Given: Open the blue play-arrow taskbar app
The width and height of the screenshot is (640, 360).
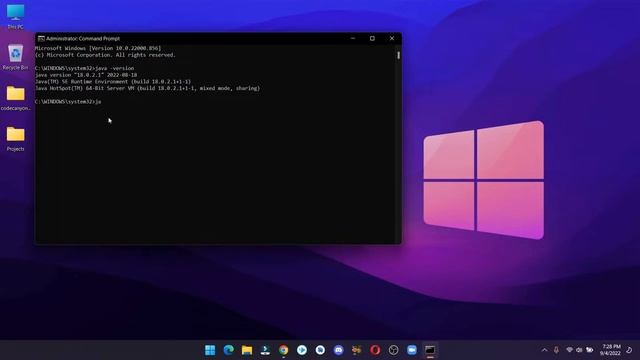Looking at the screenshot, I should tap(302, 350).
